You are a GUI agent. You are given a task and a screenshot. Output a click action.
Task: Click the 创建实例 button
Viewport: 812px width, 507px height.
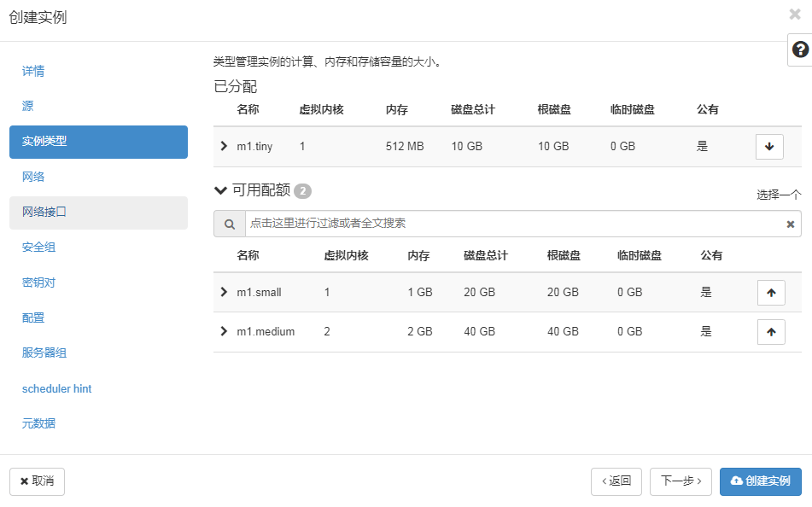pos(761,481)
